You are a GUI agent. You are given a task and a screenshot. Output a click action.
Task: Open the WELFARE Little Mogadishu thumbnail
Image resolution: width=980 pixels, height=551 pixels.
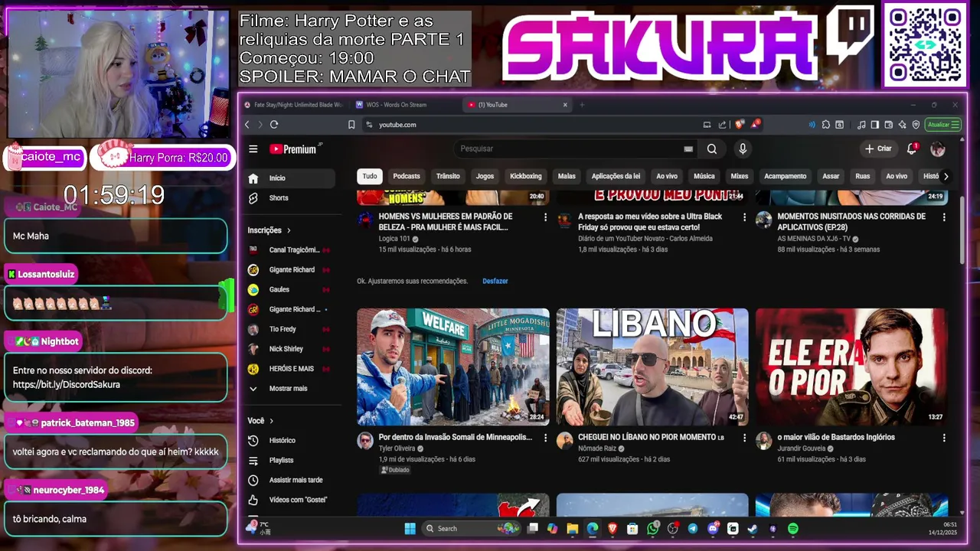coord(453,367)
